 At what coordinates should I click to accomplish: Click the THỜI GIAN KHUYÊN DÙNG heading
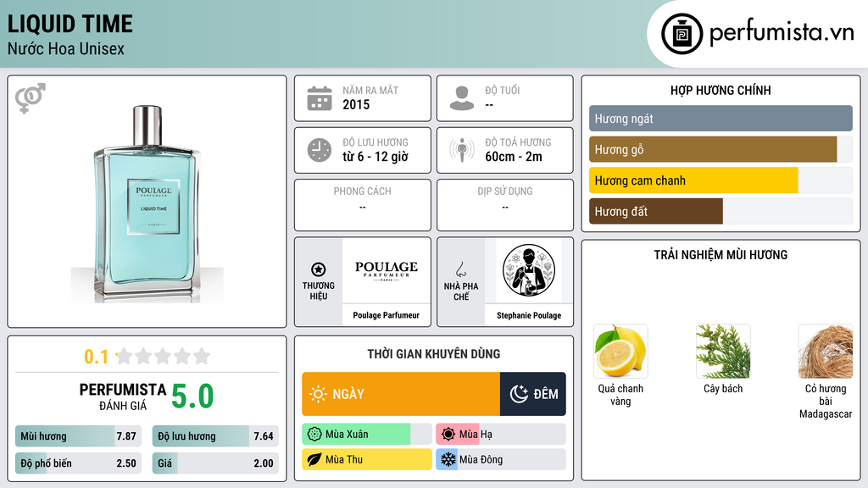click(x=434, y=354)
